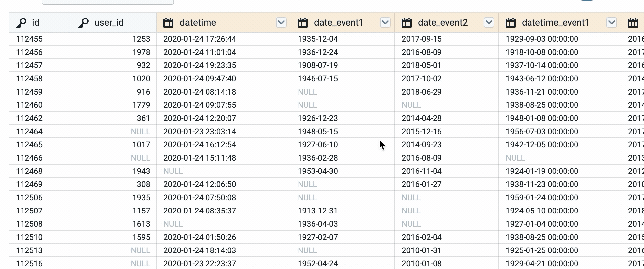The height and width of the screenshot is (269, 644).
Task: Select user_id cell 1020
Action: coord(114,79)
